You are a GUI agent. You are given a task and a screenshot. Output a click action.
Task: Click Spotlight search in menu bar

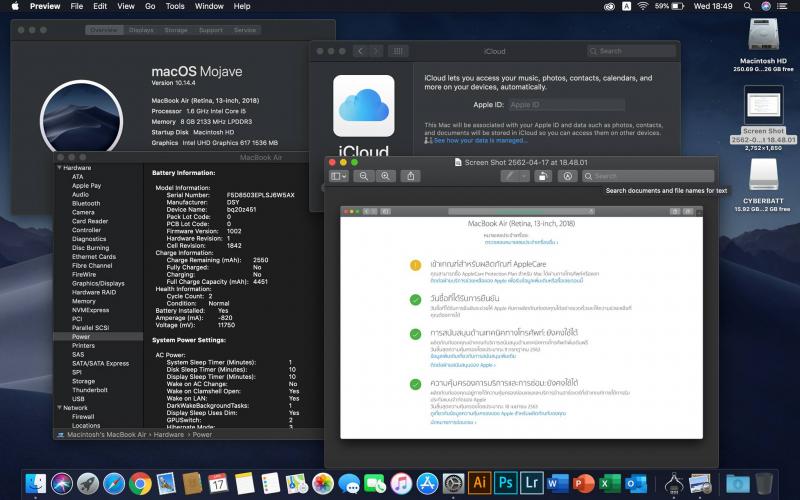pyautogui.click(x=747, y=6)
